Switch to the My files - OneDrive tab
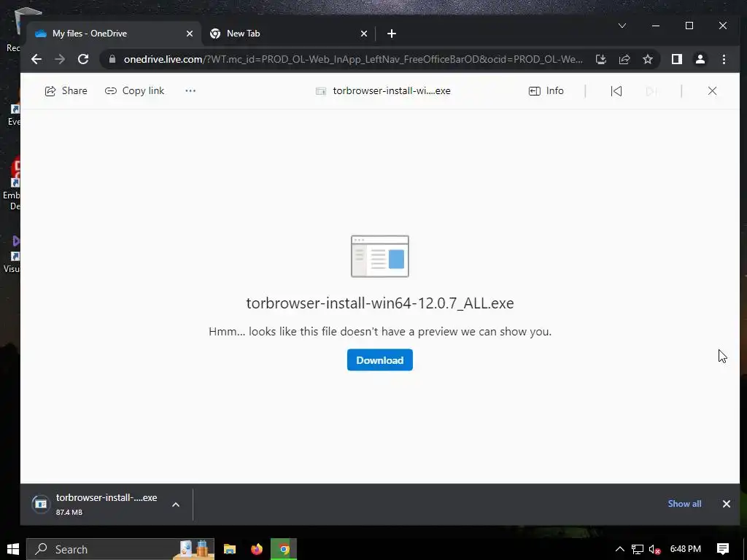Viewport: 747px width, 560px height. [x=114, y=34]
